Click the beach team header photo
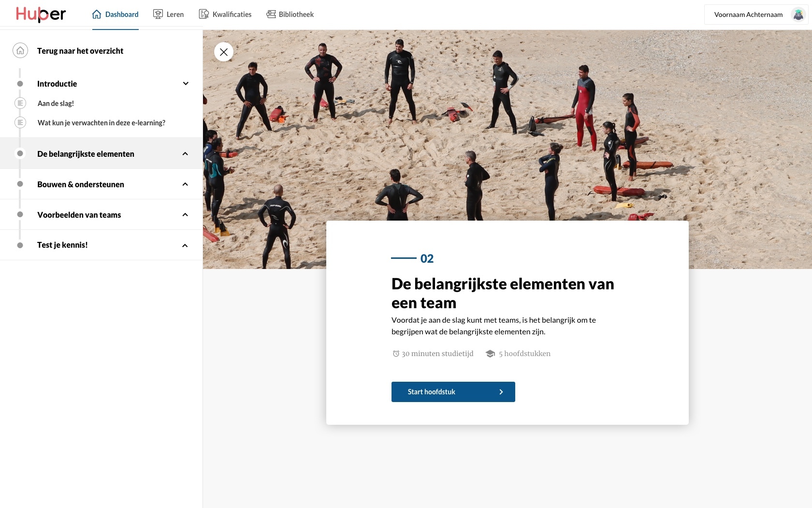Viewport: 812px width, 508px height. click(507, 126)
